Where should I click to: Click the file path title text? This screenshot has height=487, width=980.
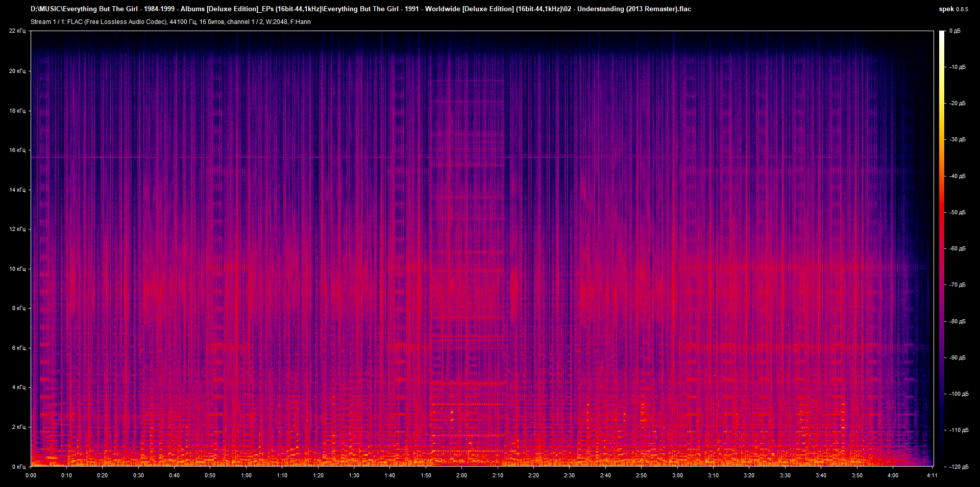361,9
